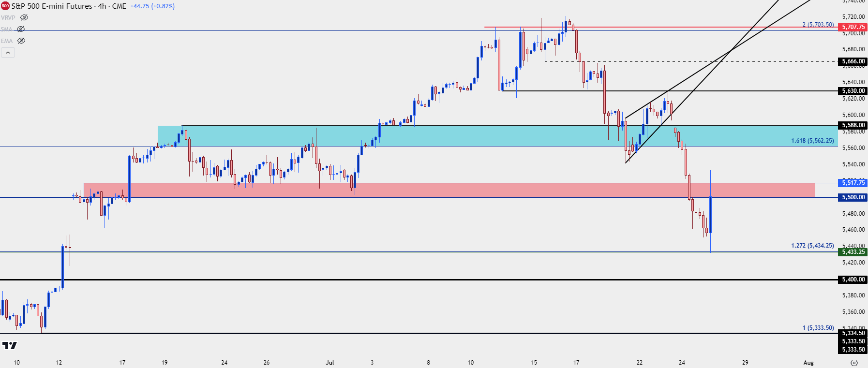
Task: Click the SMA indicator label
Action: pos(6,29)
